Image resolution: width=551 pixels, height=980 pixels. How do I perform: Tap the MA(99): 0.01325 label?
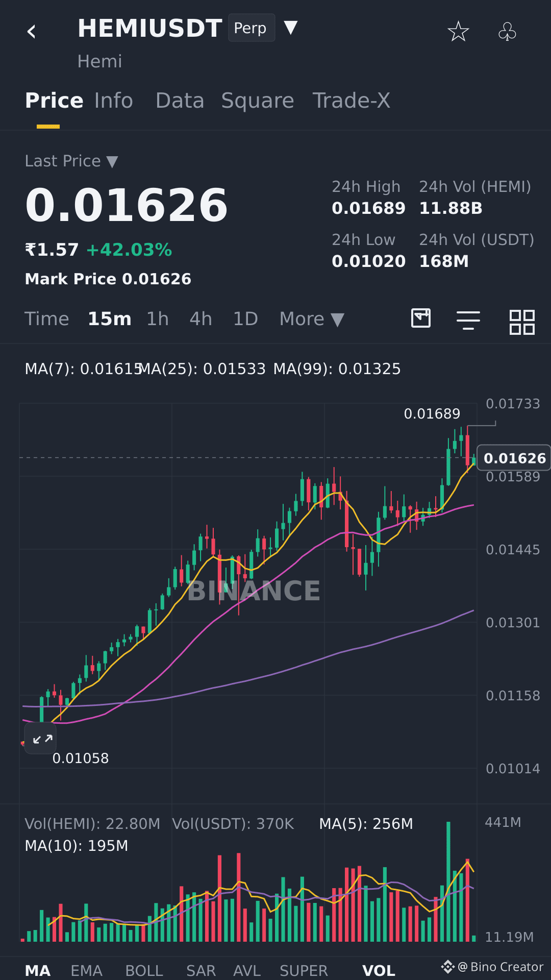point(337,369)
